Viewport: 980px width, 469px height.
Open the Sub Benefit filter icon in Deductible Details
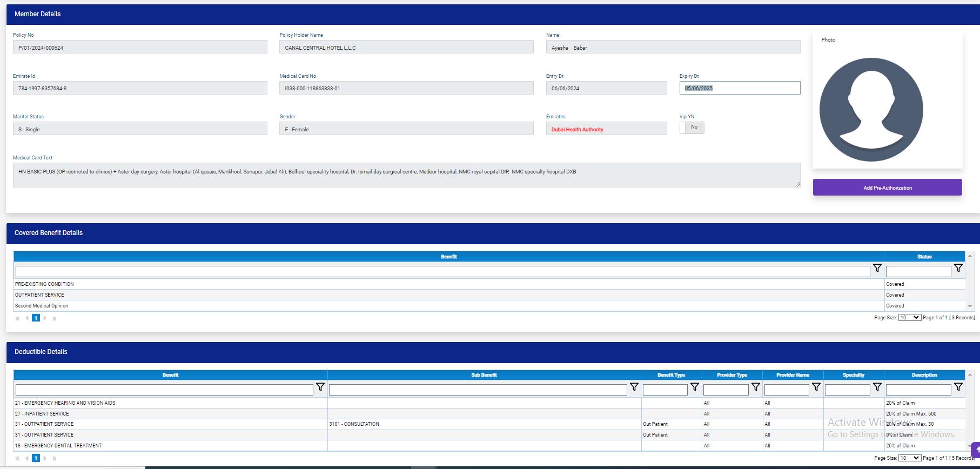pos(634,387)
